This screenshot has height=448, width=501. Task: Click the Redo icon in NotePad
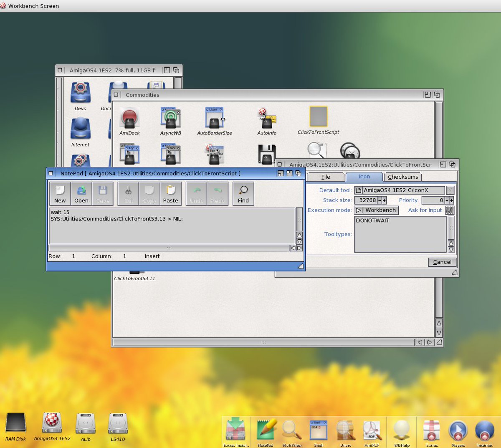click(218, 194)
